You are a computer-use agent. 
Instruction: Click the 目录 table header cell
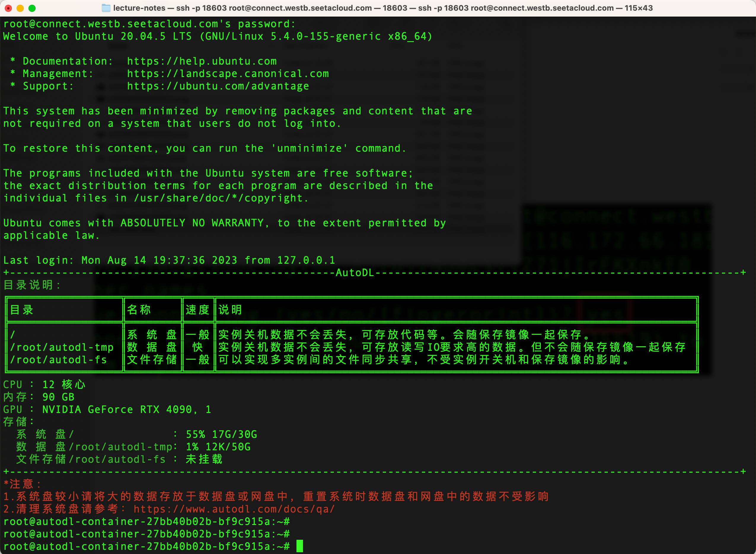[x=22, y=310]
